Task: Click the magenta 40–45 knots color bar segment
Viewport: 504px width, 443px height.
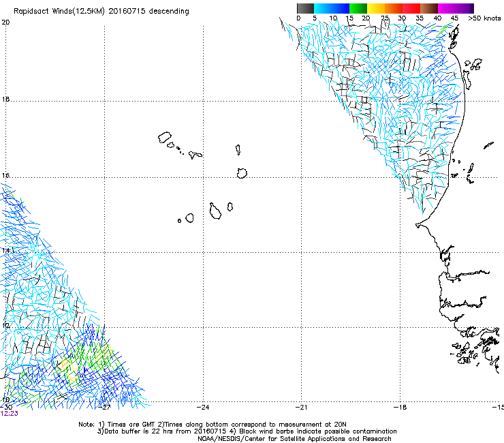Action: (447, 8)
